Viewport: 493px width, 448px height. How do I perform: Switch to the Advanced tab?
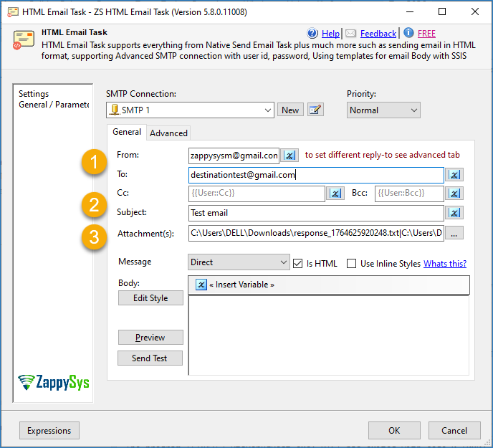coord(168,133)
